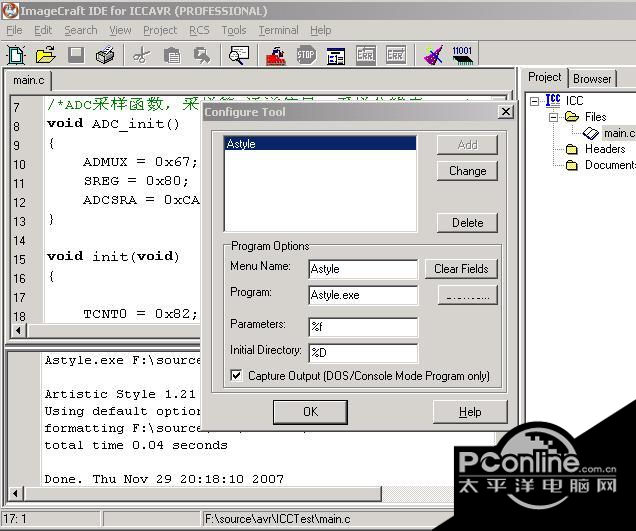Open a file with the folder icon
The height and width of the screenshot is (531, 636).
pyautogui.click(x=45, y=55)
